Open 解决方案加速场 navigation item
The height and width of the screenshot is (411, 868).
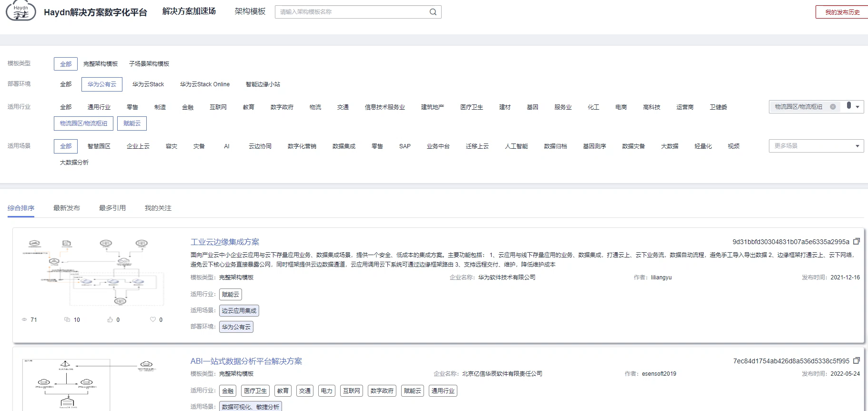(189, 11)
